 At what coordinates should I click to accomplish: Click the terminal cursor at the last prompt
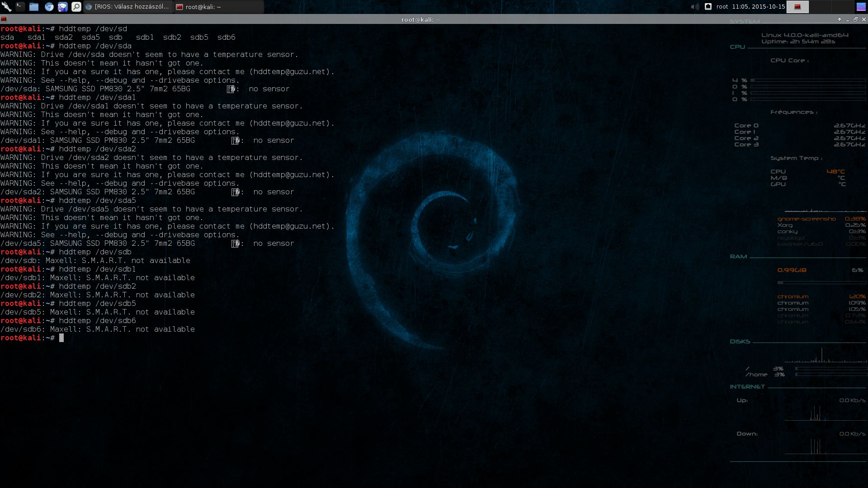(61, 338)
